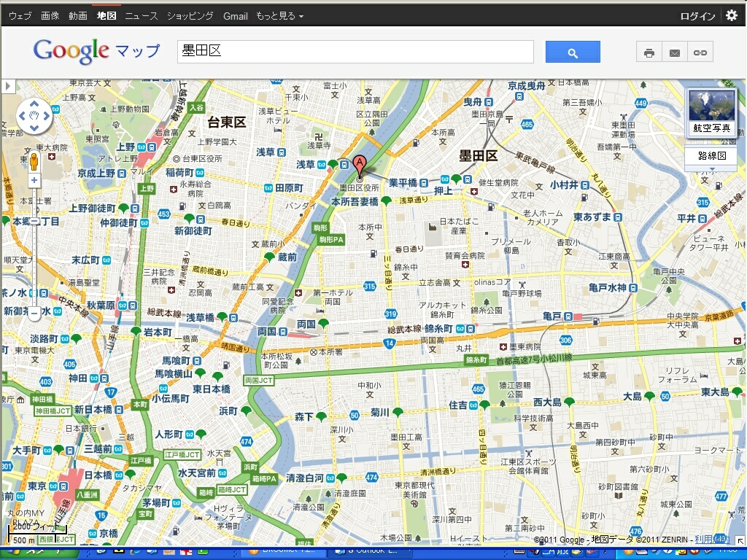Open the Gmail menu item
This screenshot has height=560, width=747.
pos(236,16)
